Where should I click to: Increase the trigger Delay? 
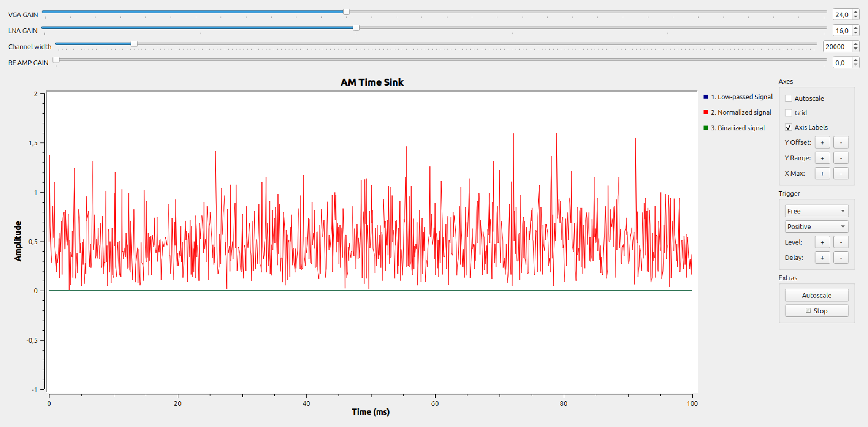822,258
